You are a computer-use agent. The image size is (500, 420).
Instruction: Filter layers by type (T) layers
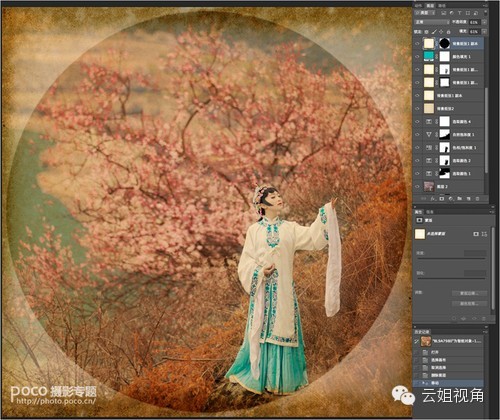coord(460,13)
